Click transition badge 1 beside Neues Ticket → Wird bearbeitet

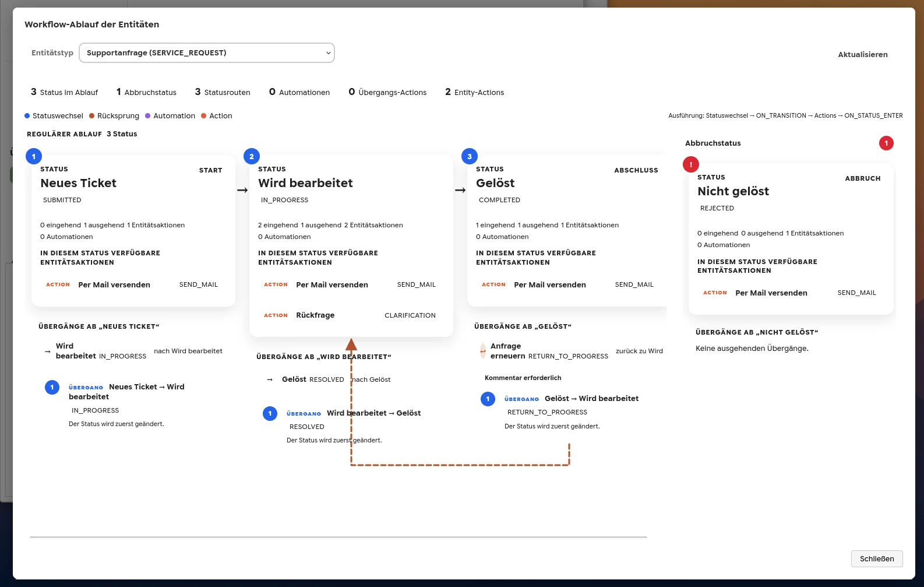pyautogui.click(x=52, y=387)
